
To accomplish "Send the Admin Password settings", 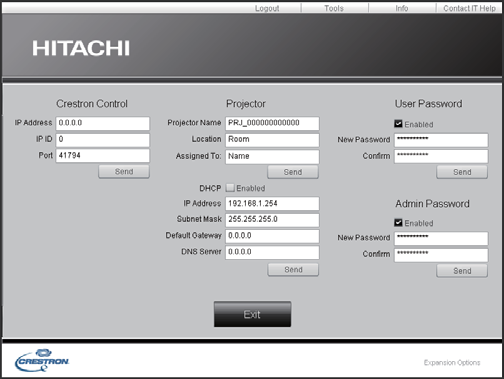I will click(x=462, y=271).
